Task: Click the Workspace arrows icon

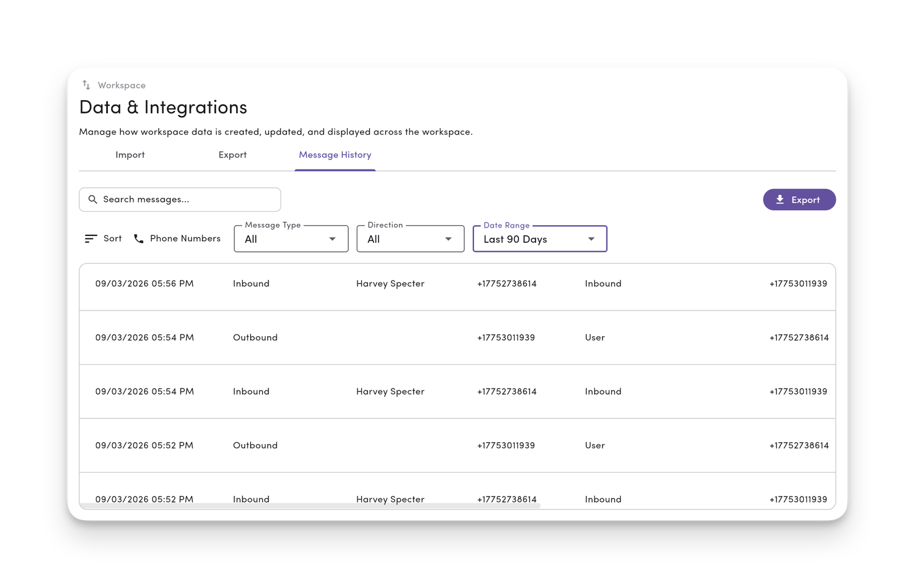Action: [x=87, y=85]
